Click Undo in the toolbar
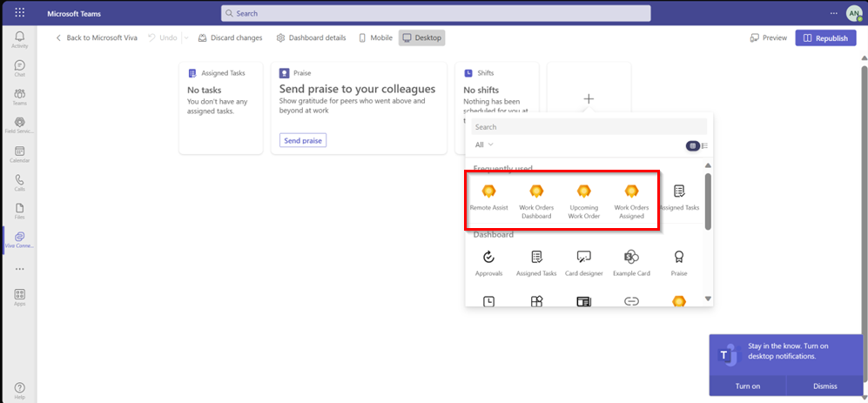This screenshot has height=403, width=868. [x=163, y=37]
